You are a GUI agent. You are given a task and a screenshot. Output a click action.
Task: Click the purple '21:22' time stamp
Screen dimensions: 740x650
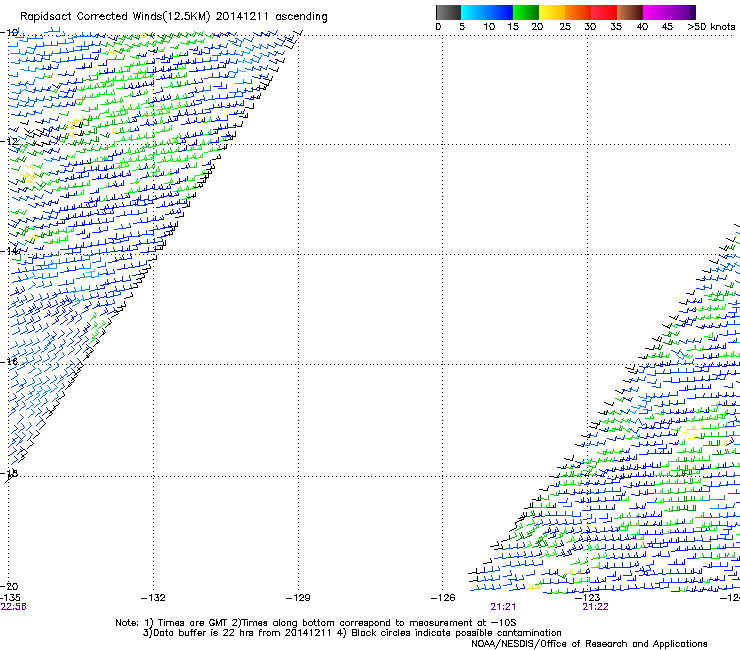point(595,607)
